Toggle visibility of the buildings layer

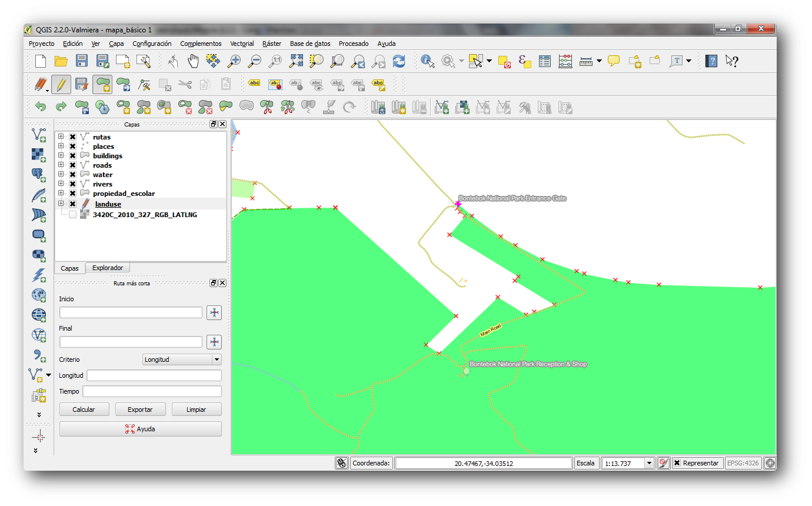pos(72,156)
